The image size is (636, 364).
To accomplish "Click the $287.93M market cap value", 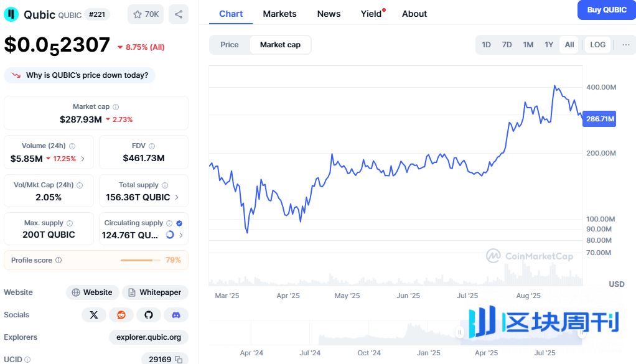I will click(81, 119).
